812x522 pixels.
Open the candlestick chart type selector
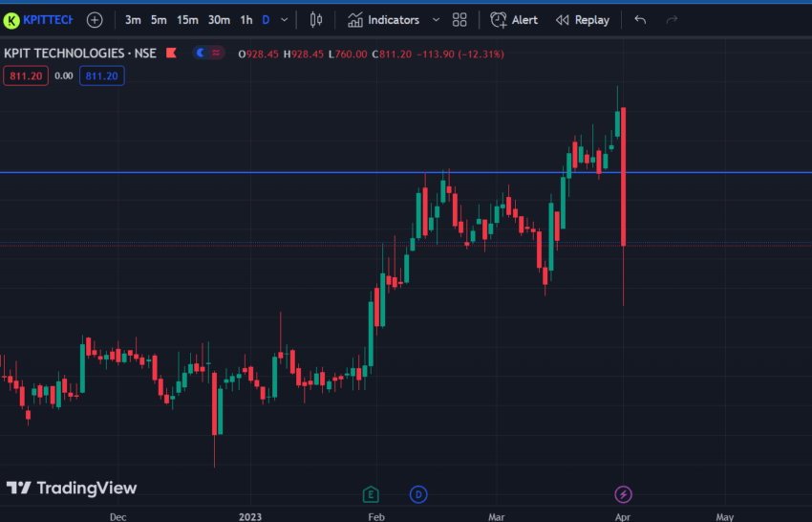click(316, 20)
